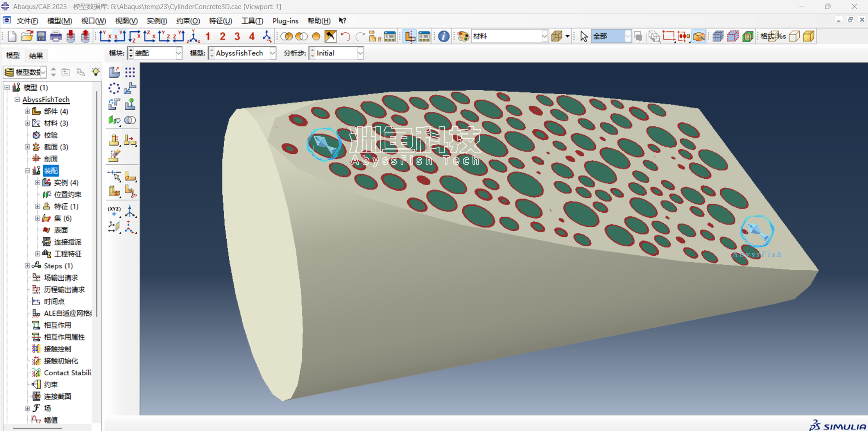This screenshot has width=868, height=431.
Task: Expand the Steps (1) tree node
Action: [27, 266]
